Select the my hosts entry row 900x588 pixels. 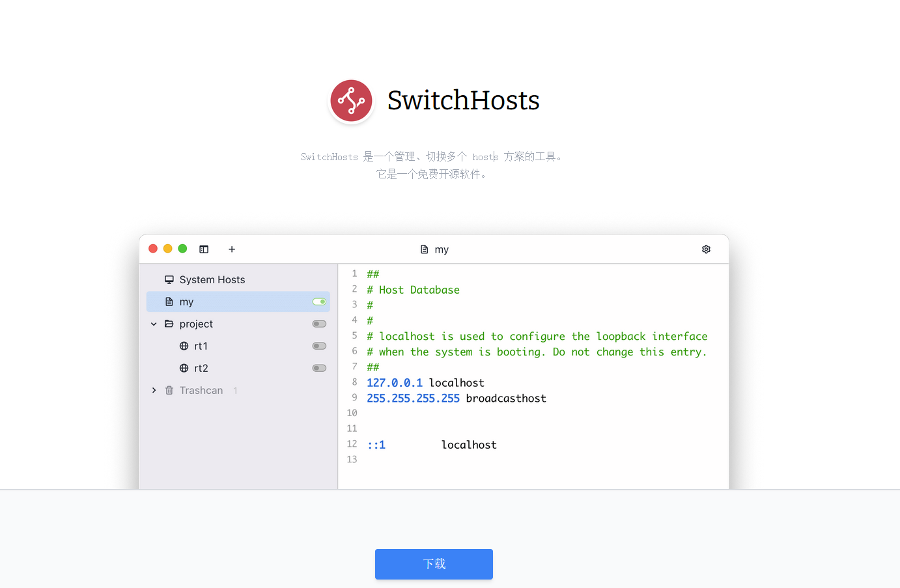pyautogui.click(x=238, y=301)
